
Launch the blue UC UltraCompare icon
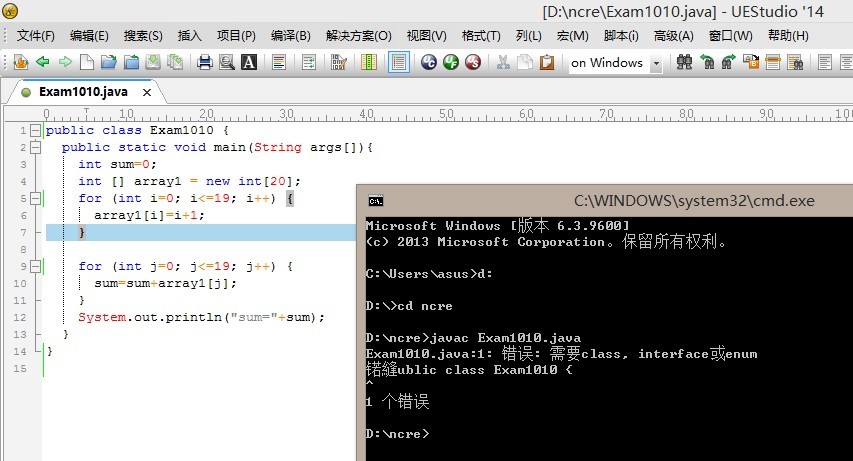point(429,62)
